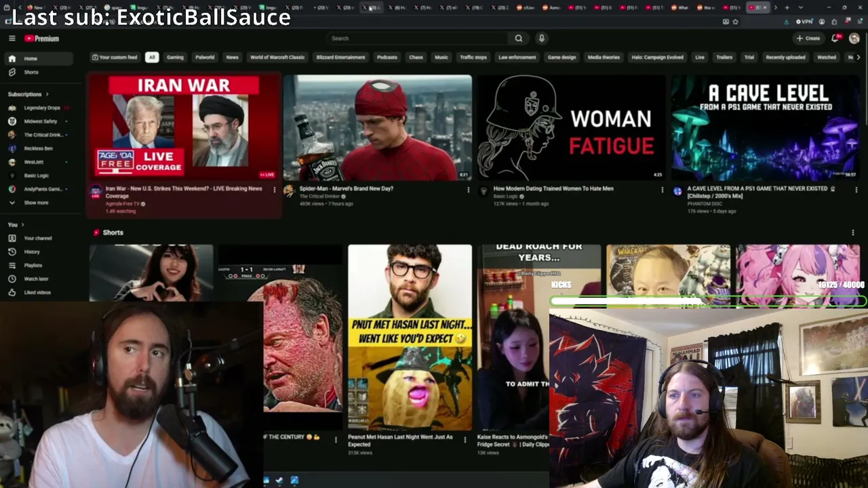Expand the Subscriptions section heading
Screen dimensions: 868x488
tap(28, 94)
